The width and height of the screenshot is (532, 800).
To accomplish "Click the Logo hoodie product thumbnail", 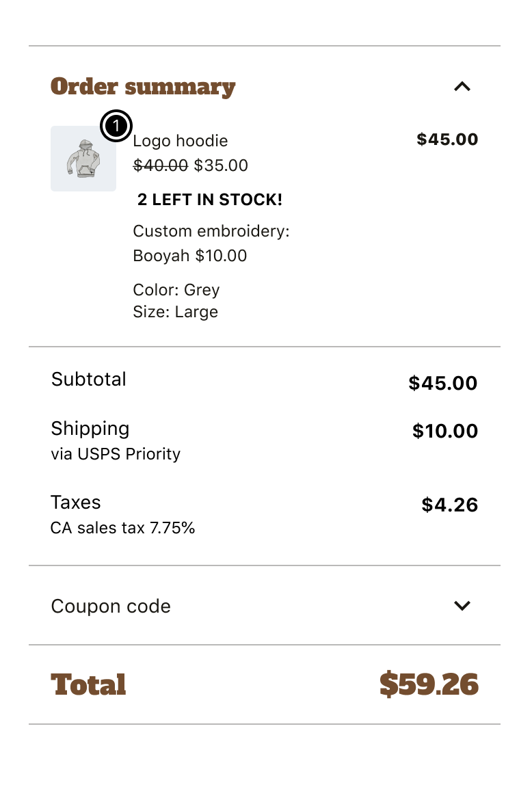I will coord(83,159).
